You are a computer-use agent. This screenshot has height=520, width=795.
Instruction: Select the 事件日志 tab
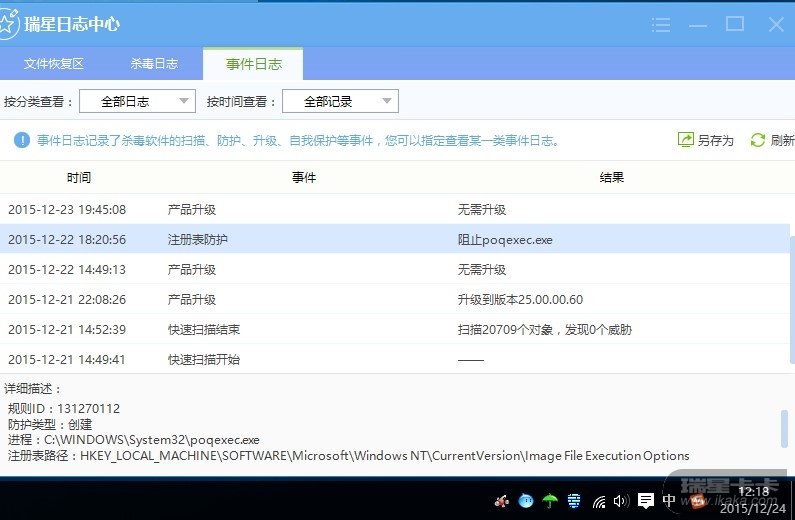click(254, 64)
